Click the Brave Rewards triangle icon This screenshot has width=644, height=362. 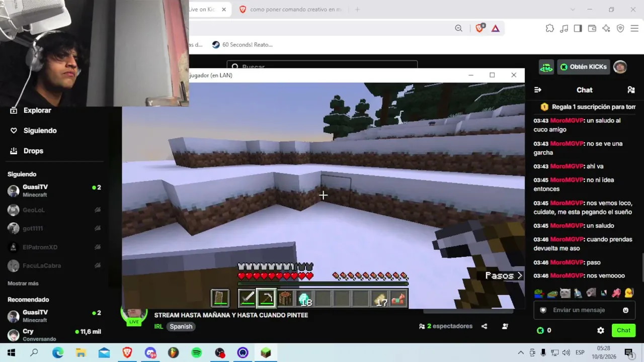tap(496, 29)
